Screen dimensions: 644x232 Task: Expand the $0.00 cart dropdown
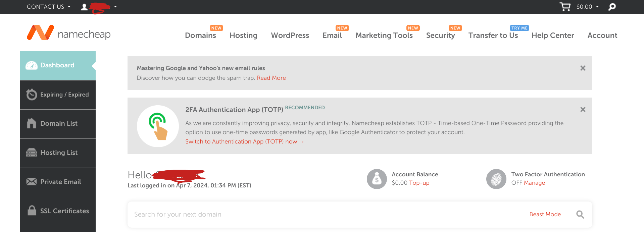coord(588,7)
